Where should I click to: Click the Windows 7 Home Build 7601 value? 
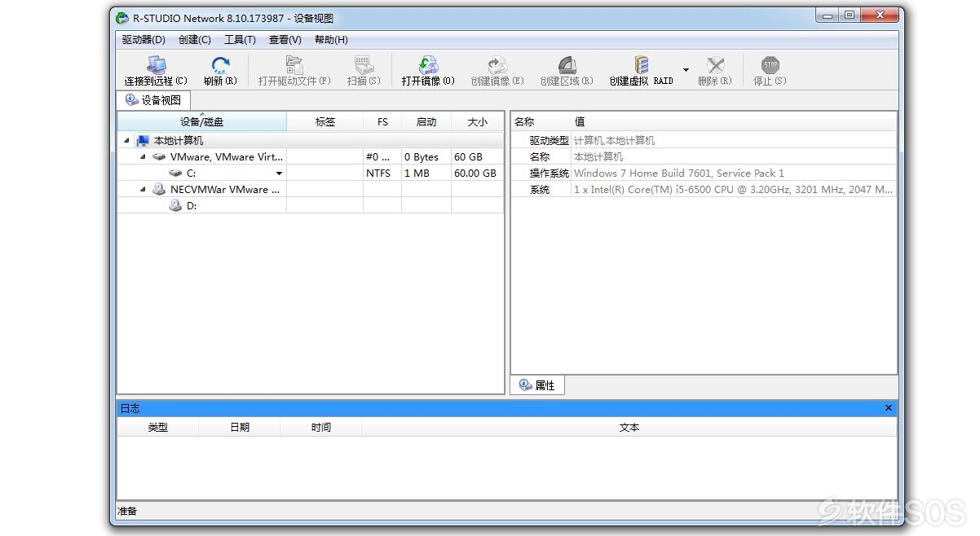pos(679,174)
